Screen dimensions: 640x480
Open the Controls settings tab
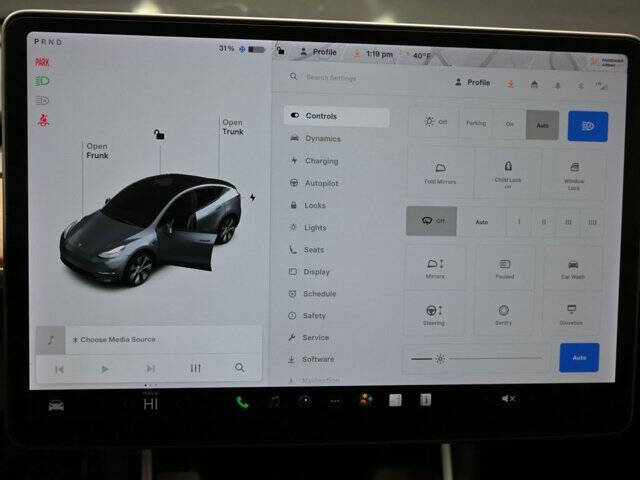click(336, 116)
